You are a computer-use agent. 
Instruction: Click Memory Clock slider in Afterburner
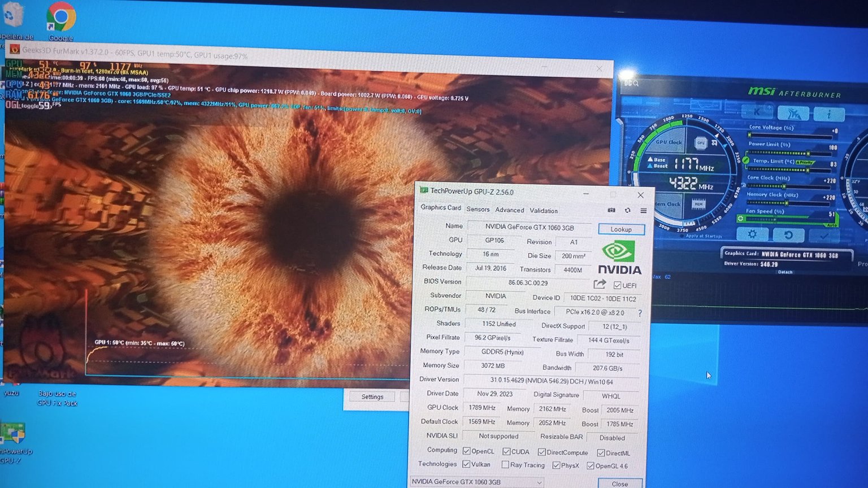(x=787, y=203)
